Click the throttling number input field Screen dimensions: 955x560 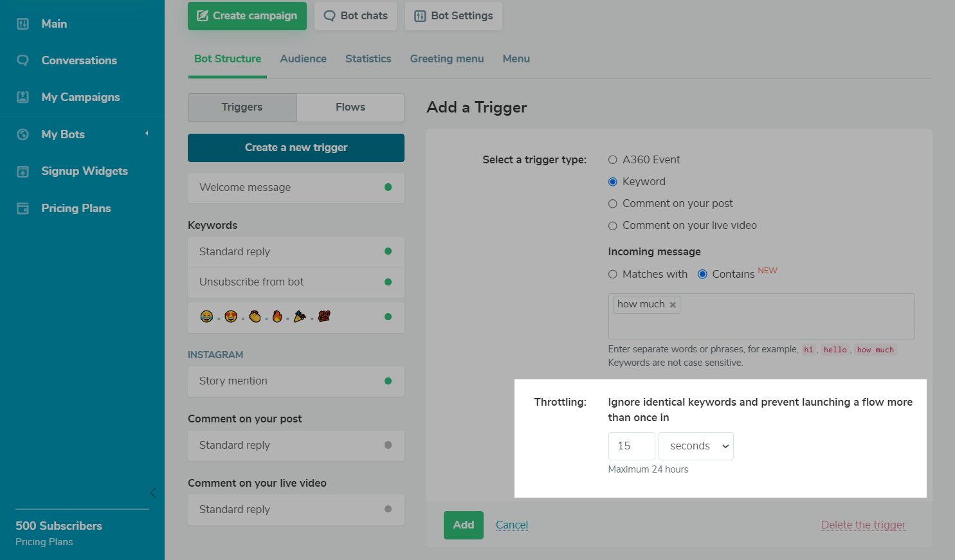pos(631,446)
